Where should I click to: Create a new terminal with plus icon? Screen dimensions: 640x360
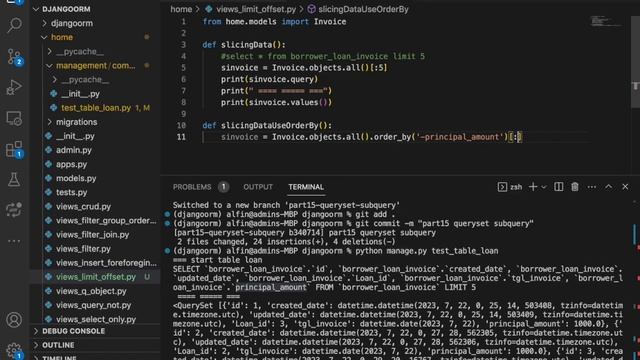tap(533, 187)
